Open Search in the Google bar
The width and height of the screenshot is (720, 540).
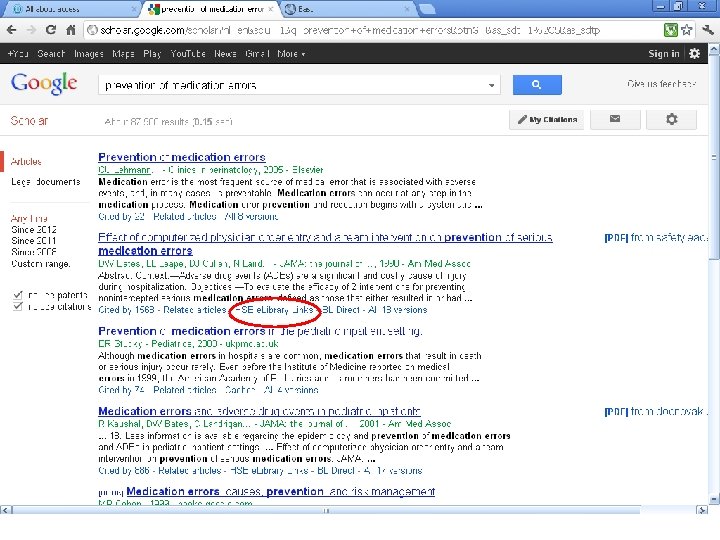(51, 54)
